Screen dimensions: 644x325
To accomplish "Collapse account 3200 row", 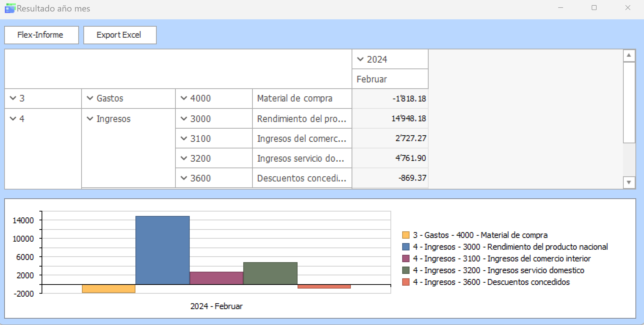I will (184, 158).
